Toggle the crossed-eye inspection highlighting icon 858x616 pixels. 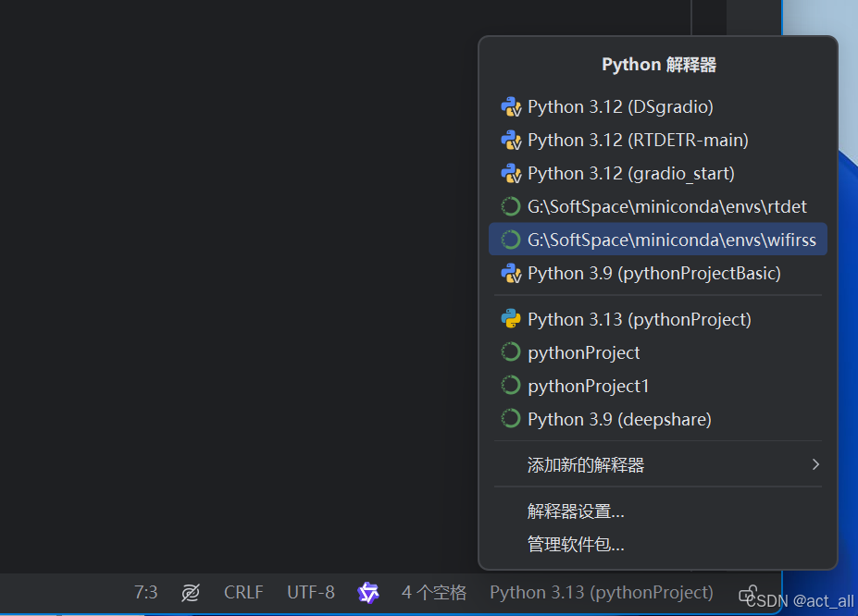(x=191, y=592)
